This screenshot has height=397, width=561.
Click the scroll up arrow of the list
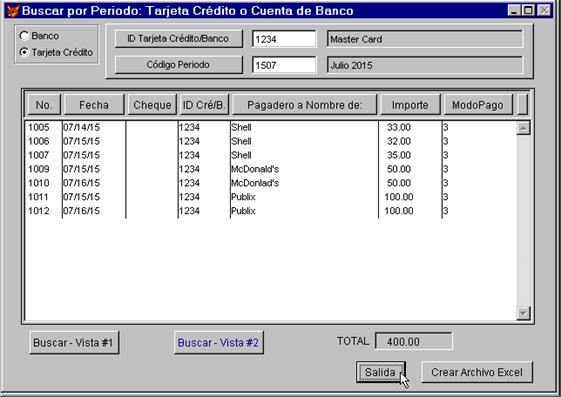(x=523, y=128)
